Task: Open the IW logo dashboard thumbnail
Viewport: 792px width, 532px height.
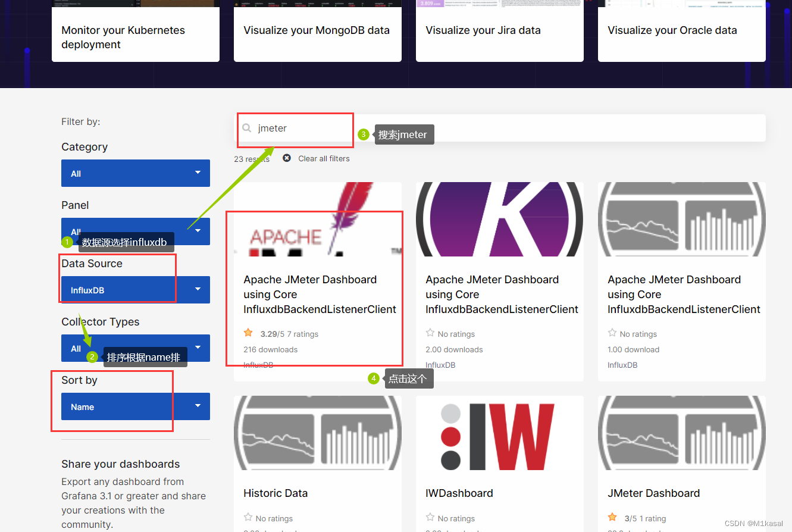Action: pos(500,433)
